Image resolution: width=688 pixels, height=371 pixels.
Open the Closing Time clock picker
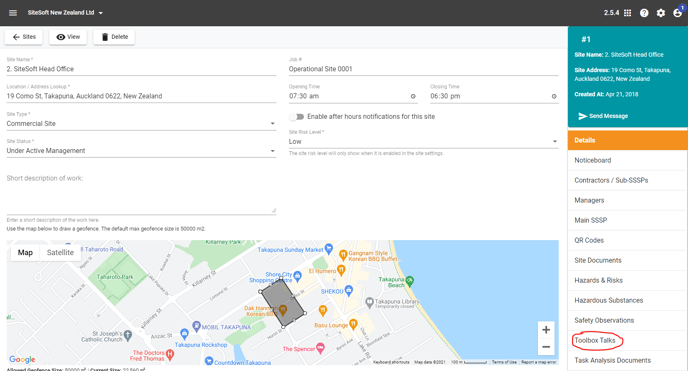554,96
